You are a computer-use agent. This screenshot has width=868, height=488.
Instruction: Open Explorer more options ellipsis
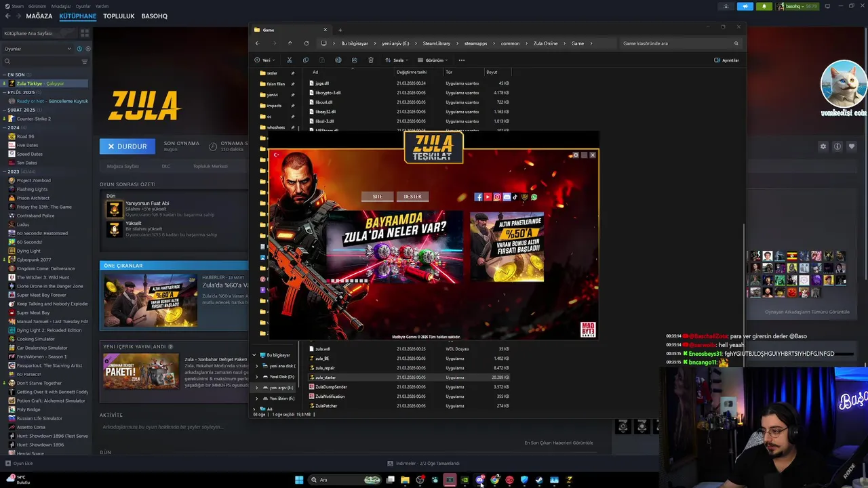[x=462, y=60]
